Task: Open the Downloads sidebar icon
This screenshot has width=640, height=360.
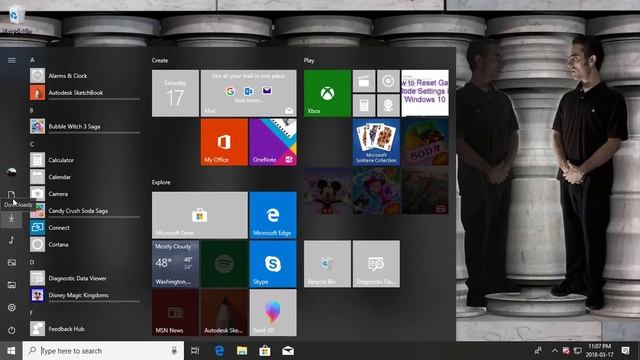Action: [11, 218]
